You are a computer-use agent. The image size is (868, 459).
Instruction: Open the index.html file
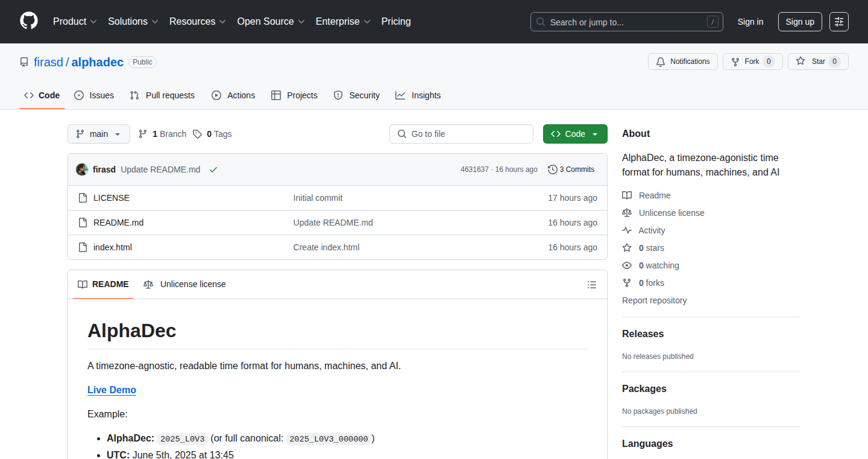pyautogui.click(x=113, y=247)
